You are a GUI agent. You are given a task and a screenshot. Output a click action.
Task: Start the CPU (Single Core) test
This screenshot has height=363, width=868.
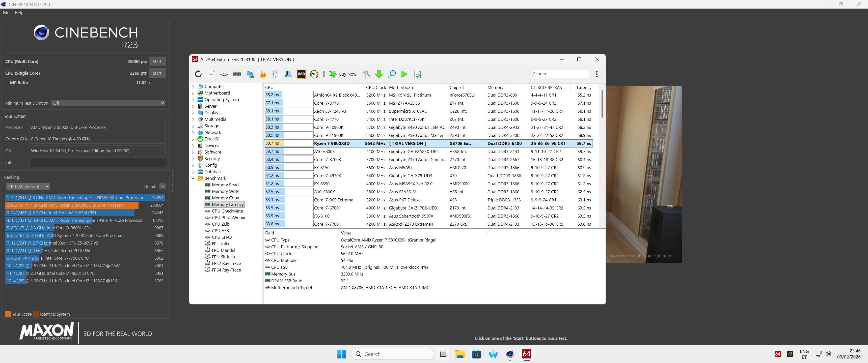pyautogui.click(x=157, y=73)
